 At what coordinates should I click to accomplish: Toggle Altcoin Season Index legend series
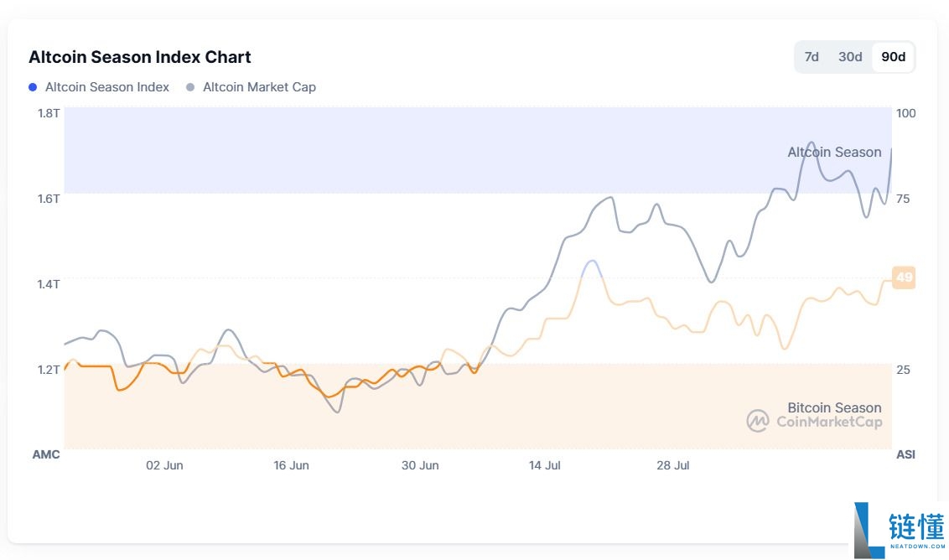tap(106, 87)
